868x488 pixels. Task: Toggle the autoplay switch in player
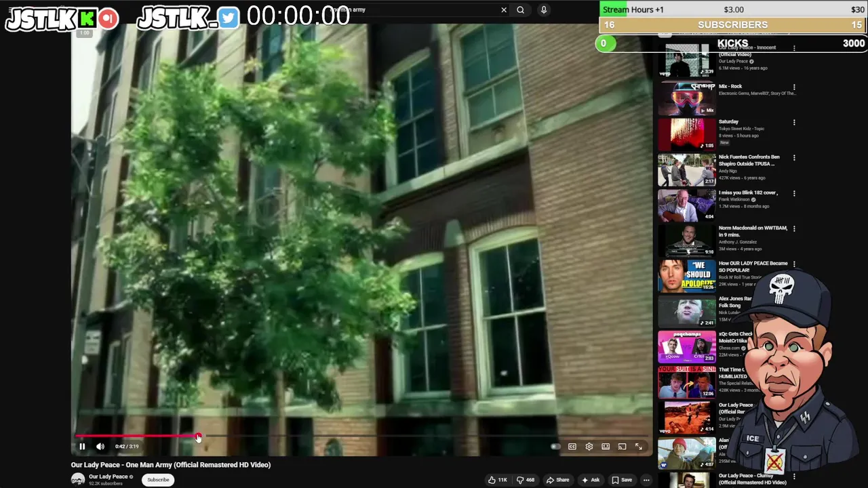point(555,447)
